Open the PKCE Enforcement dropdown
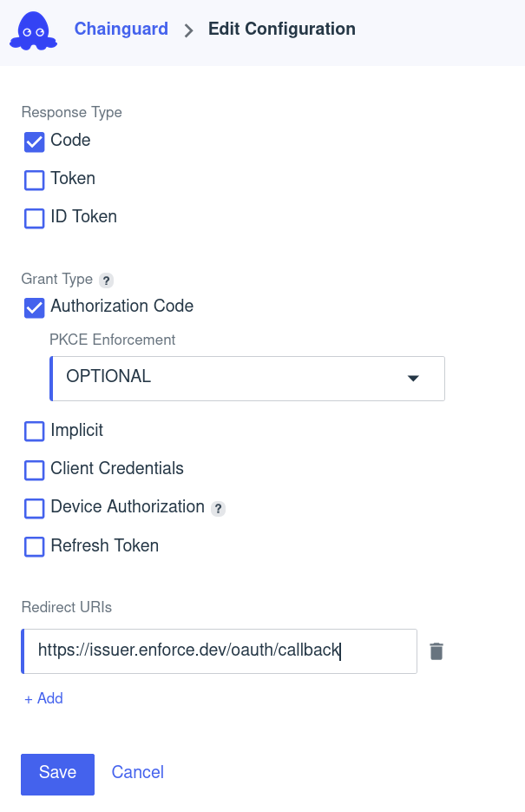This screenshot has width=525, height=812. coord(247,378)
